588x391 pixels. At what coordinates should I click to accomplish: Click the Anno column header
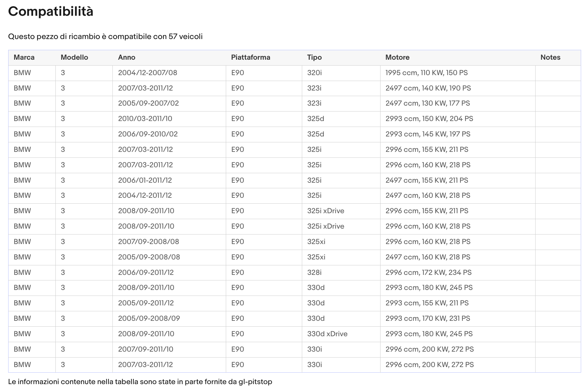click(127, 57)
